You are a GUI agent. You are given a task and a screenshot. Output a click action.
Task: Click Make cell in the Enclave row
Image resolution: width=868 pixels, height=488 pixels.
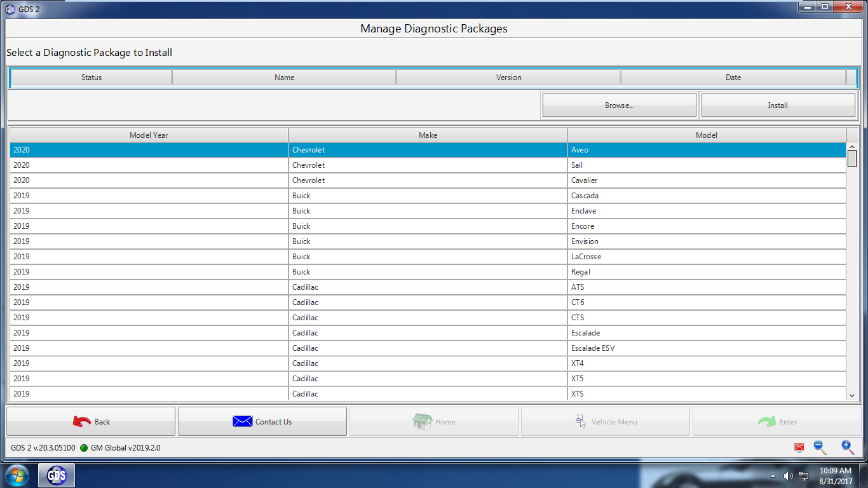(x=428, y=211)
